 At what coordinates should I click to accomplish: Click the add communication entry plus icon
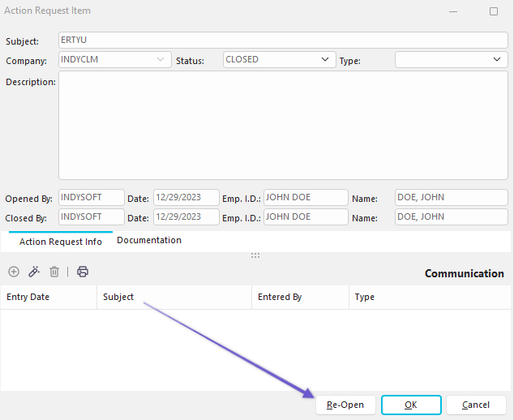(14, 272)
